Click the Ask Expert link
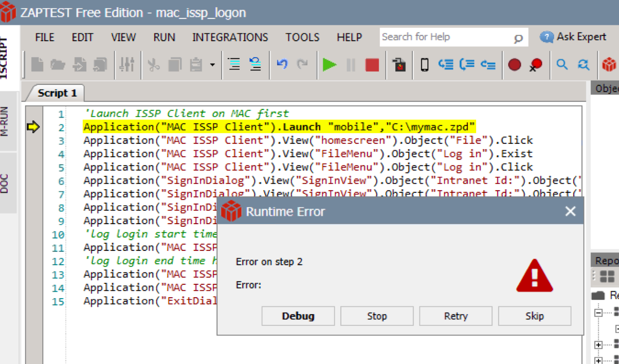 pos(574,37)
